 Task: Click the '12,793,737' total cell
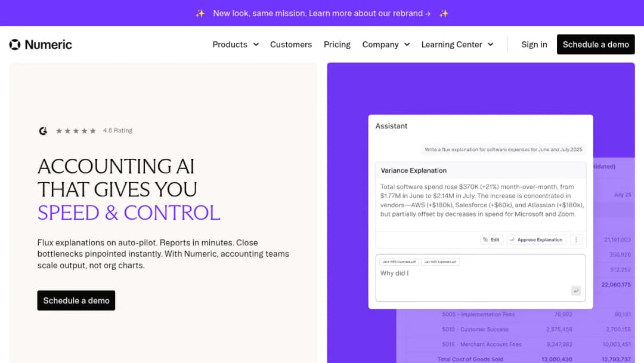(616, 359)
